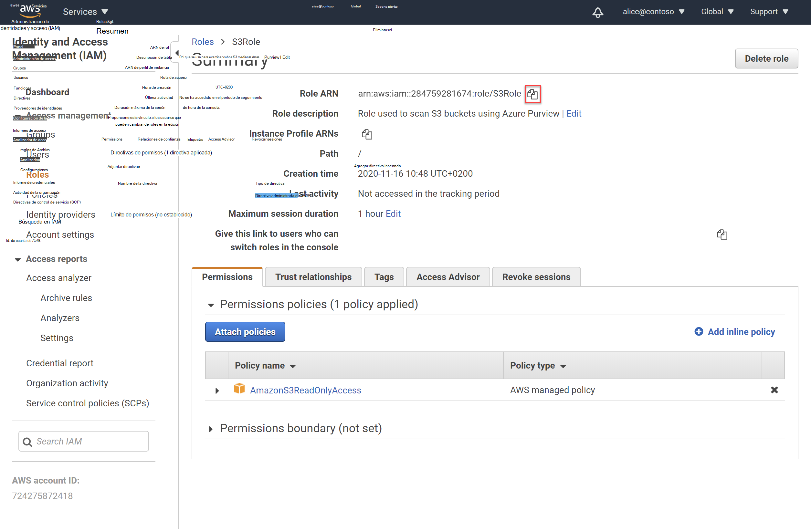Remove the AmazonS3ReadOnlyAccess policy with X
The width and height of the screenshot is (811, 532).
point(774,390)
